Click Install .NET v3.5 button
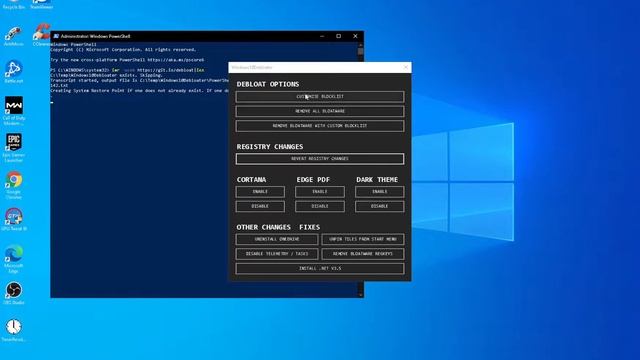Viewport: 640px width, 360px height. pyautogui.click(x=320, y=269)
